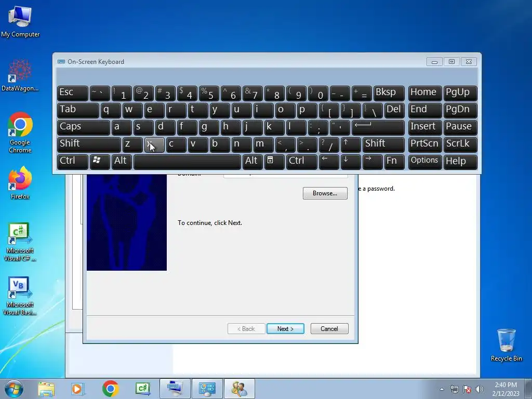Viewport: 532px width, 399px height.
Task: Open Google Chrome desktop shortcut
Action: (20, 132)
